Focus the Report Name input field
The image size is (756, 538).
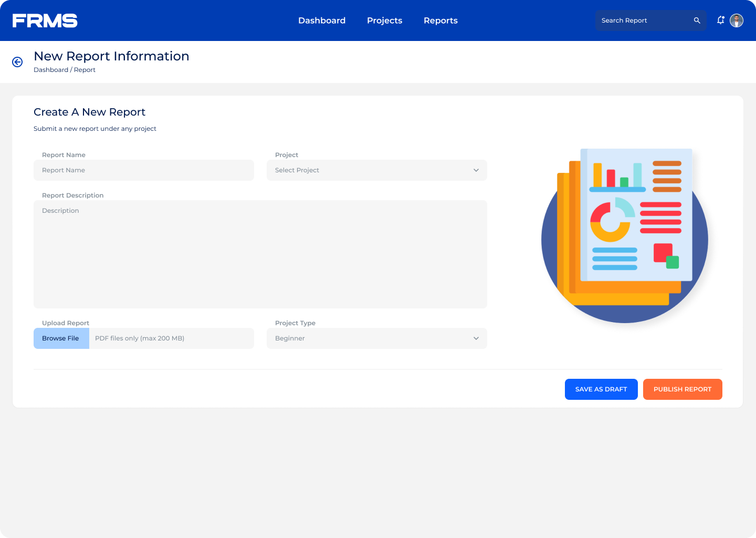point(143,170)
